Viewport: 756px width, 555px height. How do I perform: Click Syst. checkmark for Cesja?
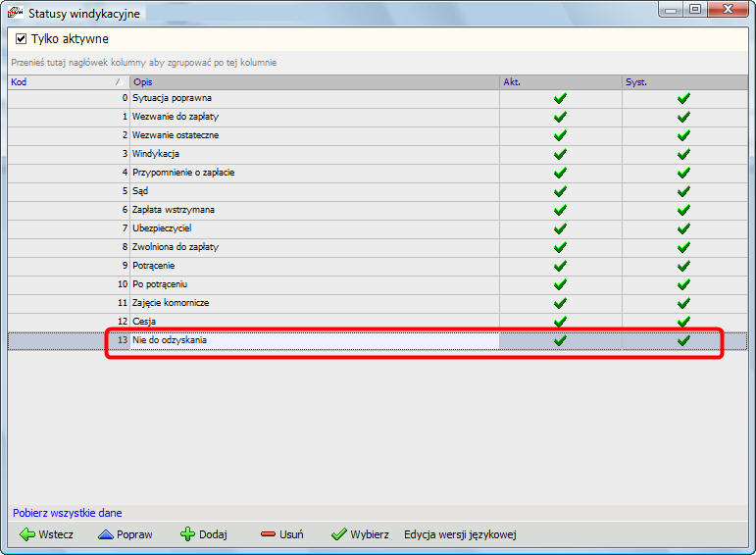(683, 322)
